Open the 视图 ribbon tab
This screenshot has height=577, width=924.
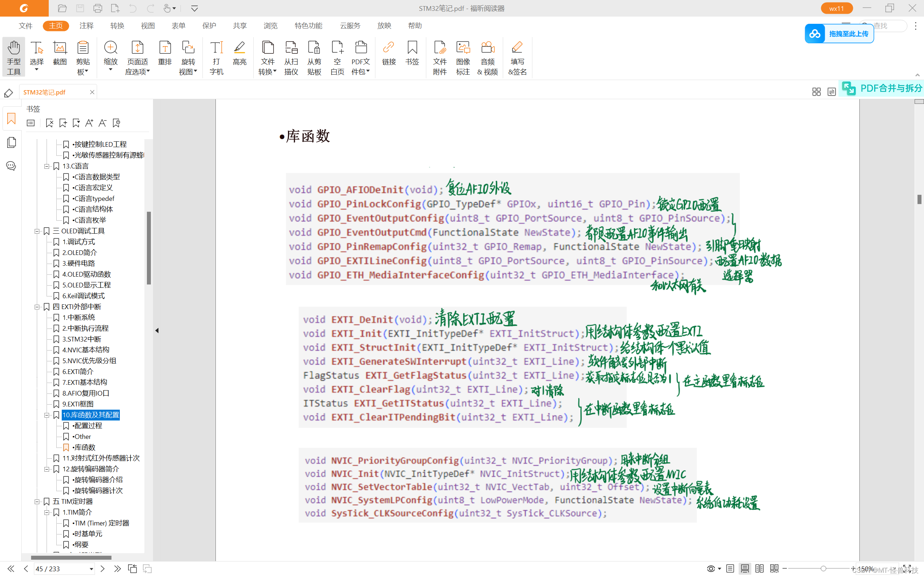(148, 26)
